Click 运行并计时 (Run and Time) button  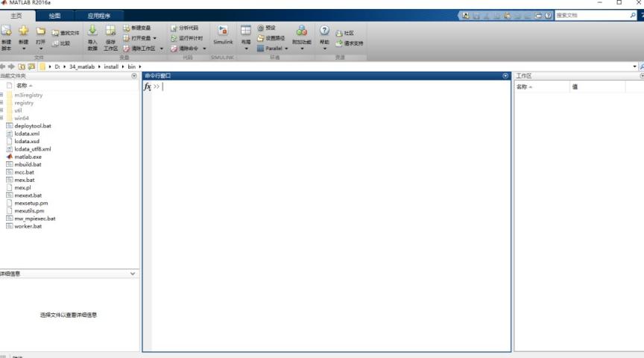tap(186, 38)
